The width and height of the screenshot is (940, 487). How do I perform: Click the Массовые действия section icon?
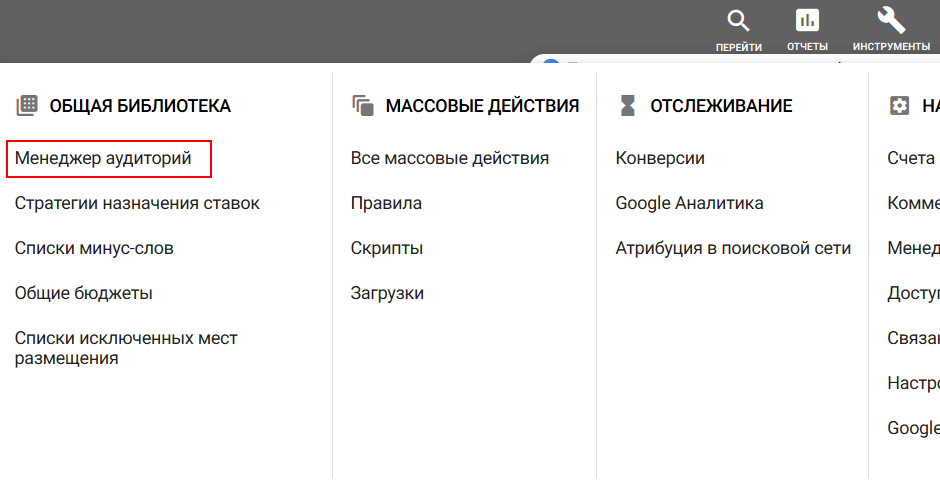click(363, 105)
